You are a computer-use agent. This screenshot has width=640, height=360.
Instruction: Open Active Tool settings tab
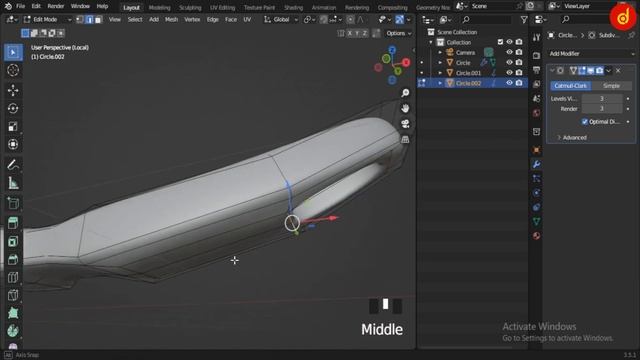coord(536,38)
